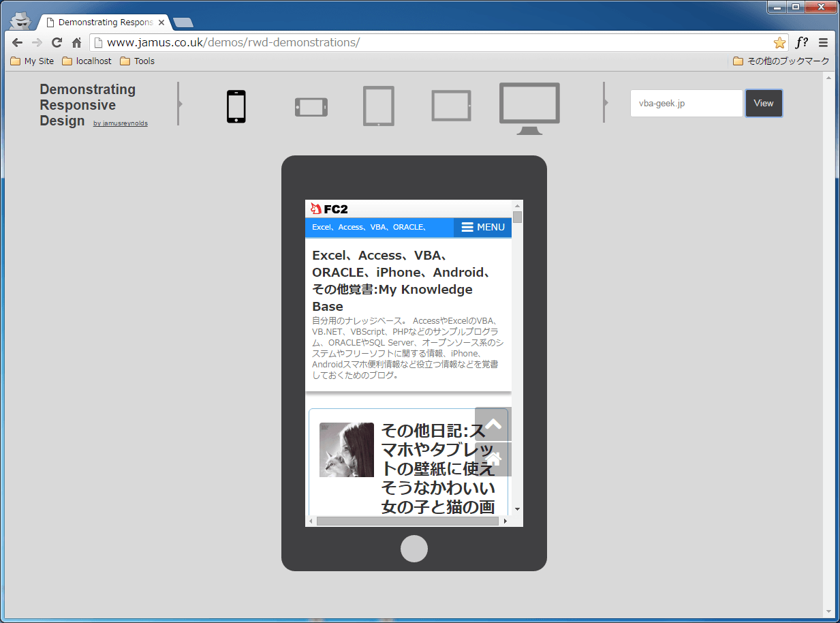840x623 pixels.
Task: Select the tablet portrait preview icon
Action: (378, 106)
